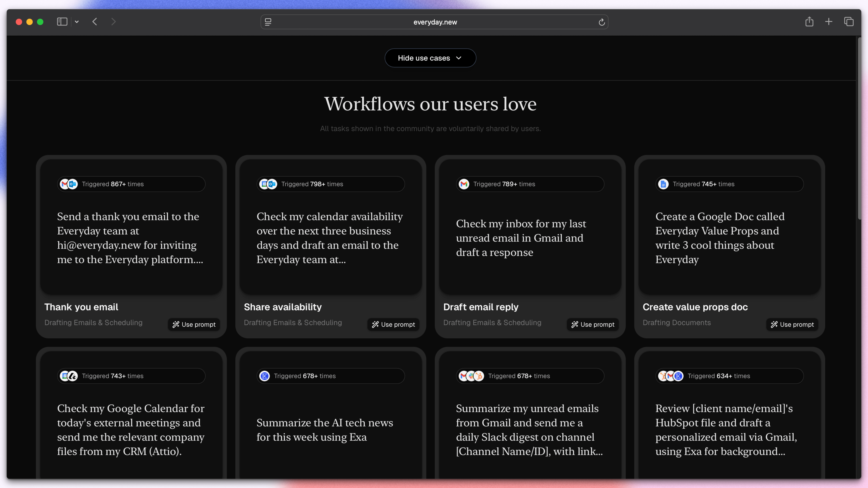Collapse the Hide use cases dropdown
This screenshot has width=868, height=488.
[x=430, y=58]
